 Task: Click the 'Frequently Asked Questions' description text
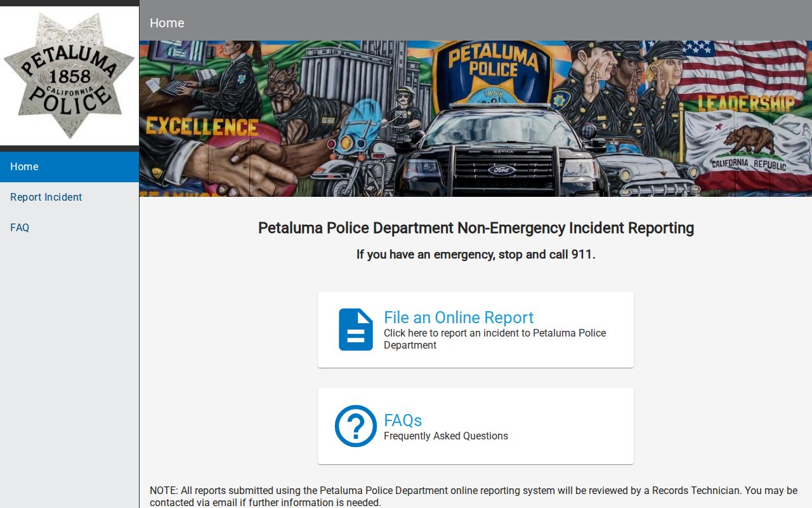(446, 436)
